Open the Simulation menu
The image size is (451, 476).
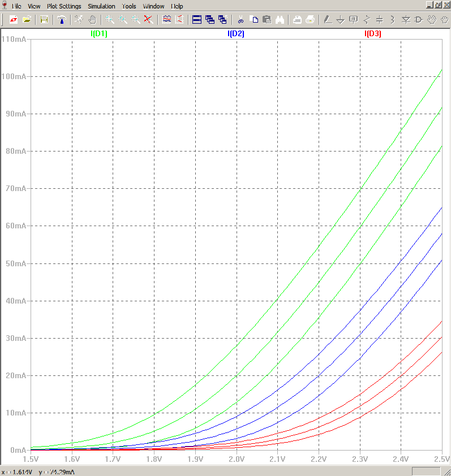[101, 6]
